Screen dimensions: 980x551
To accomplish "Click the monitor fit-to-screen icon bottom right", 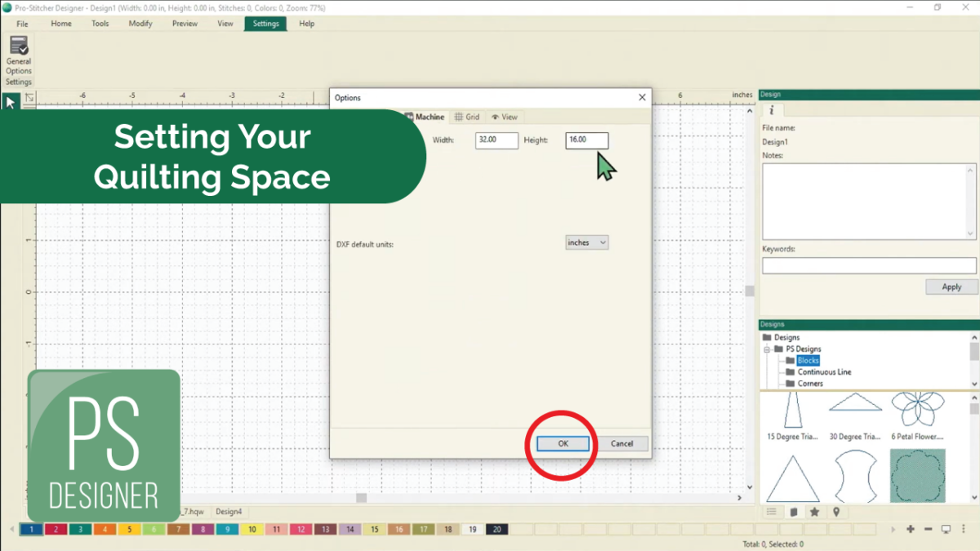I will (x=947, y=529).
